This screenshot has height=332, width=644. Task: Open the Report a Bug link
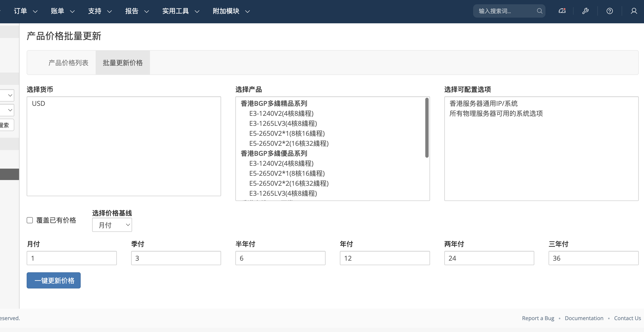pyautogui.click(x=538, y=318)
